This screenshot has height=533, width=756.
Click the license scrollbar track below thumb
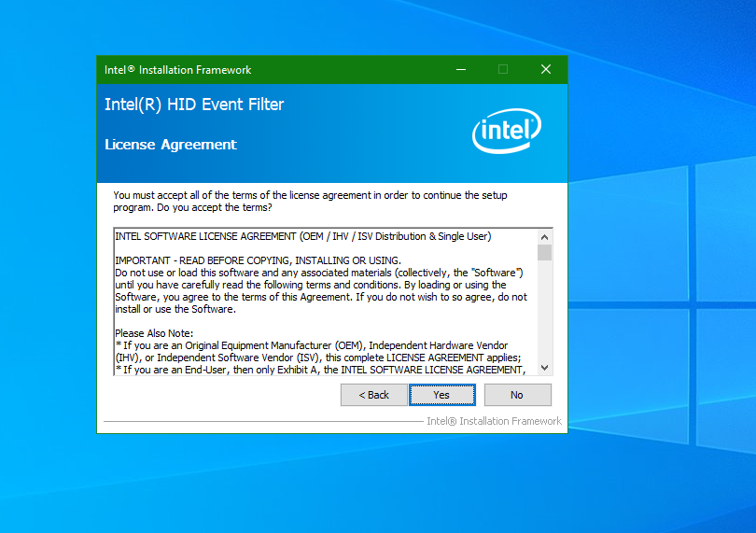(x=544, y=311)
